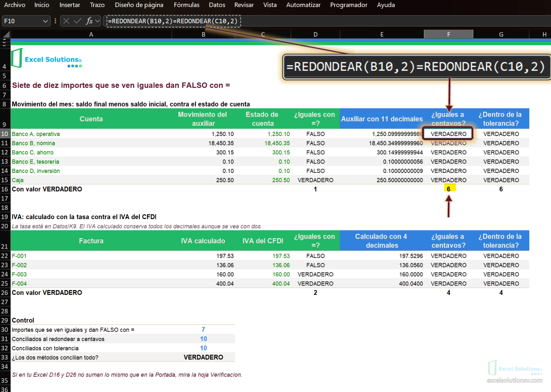551x392 pixels.
Task: Open the Name Box dropdown arrow
Action: tap(45, 21)
